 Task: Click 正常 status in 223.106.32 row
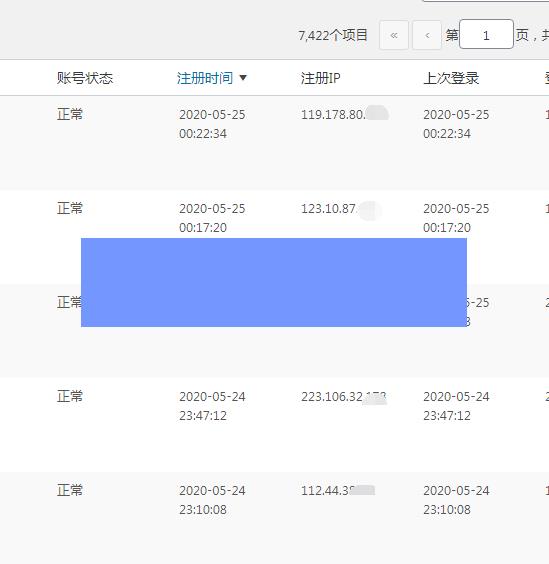(70, 396)
